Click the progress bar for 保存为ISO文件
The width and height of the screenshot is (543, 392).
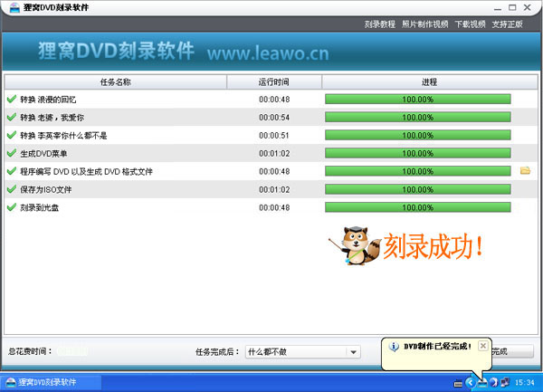coord(417,189)
